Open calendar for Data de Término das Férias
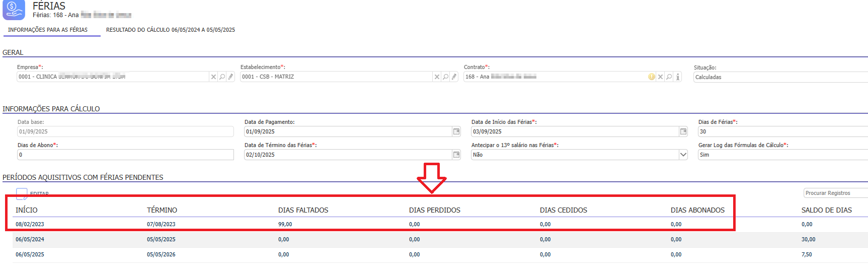Image resolution: width=868 pixels, height=274 pixels. (456, 155)
